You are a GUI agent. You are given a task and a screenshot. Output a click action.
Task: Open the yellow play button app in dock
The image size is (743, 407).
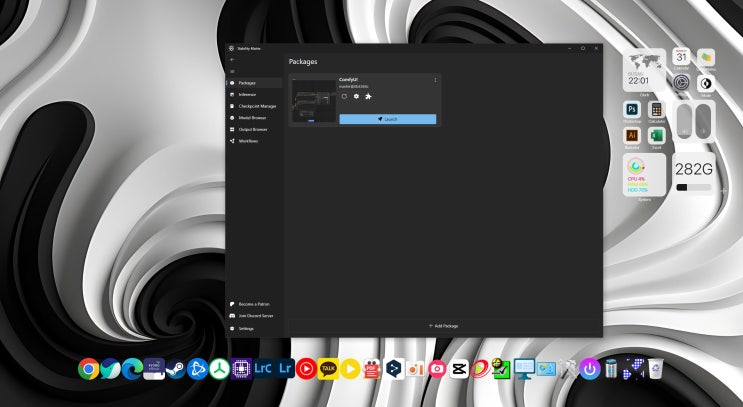coord(350,369)
